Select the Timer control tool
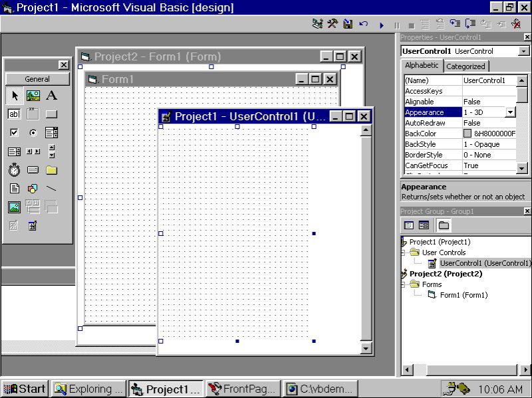 [x=13, y=170]
